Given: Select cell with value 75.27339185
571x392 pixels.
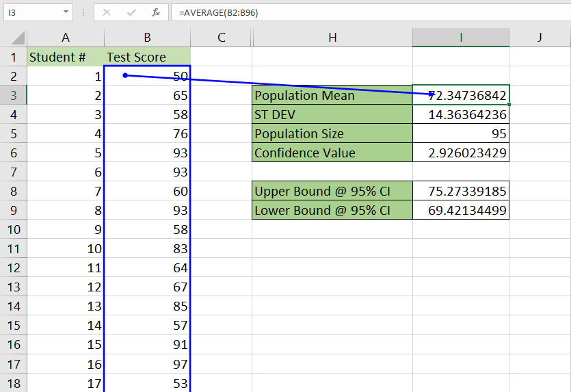Looking at the screenshot, I should pyautogui.click(x=461, y=191).
